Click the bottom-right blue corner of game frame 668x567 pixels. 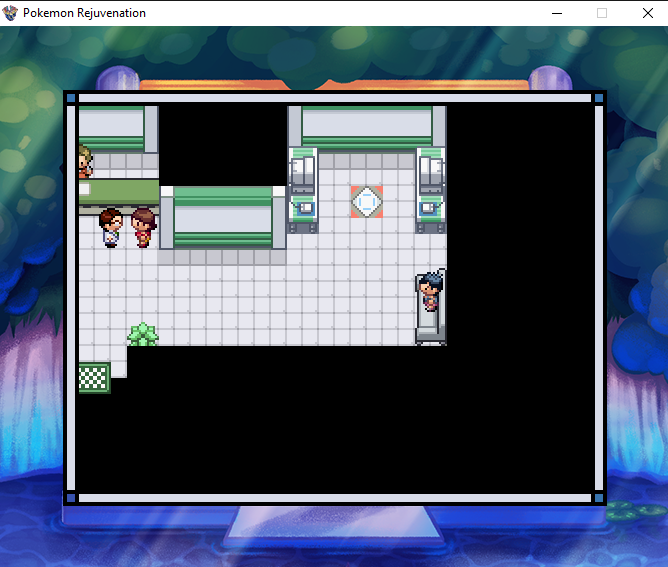(x=599, y=497)
